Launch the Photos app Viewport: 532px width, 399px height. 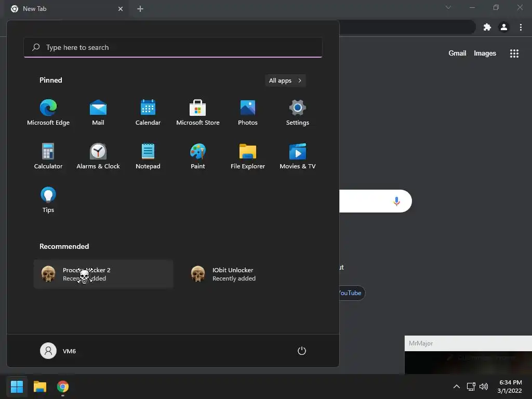[248, 113]
